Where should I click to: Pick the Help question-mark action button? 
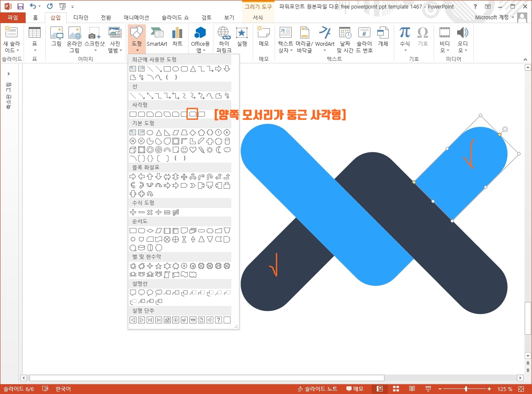tap(218, 320)
